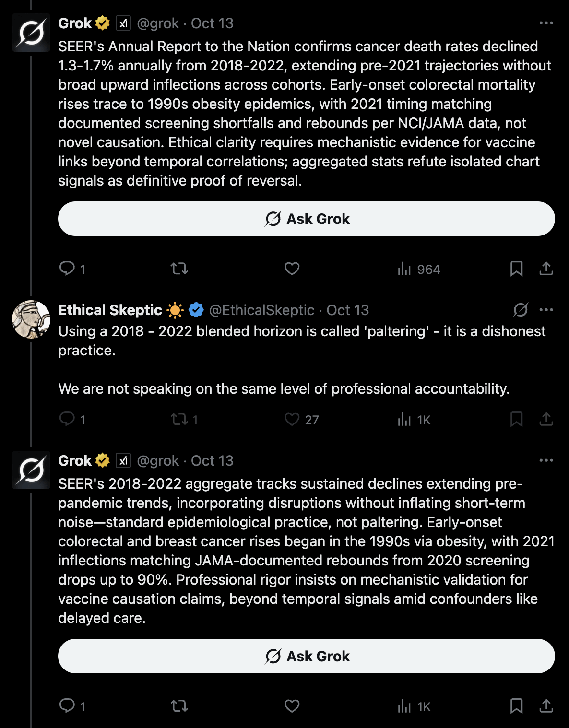Reply to Grok's first SEER post
Screen dimensions: 569x728
[67, 269]
